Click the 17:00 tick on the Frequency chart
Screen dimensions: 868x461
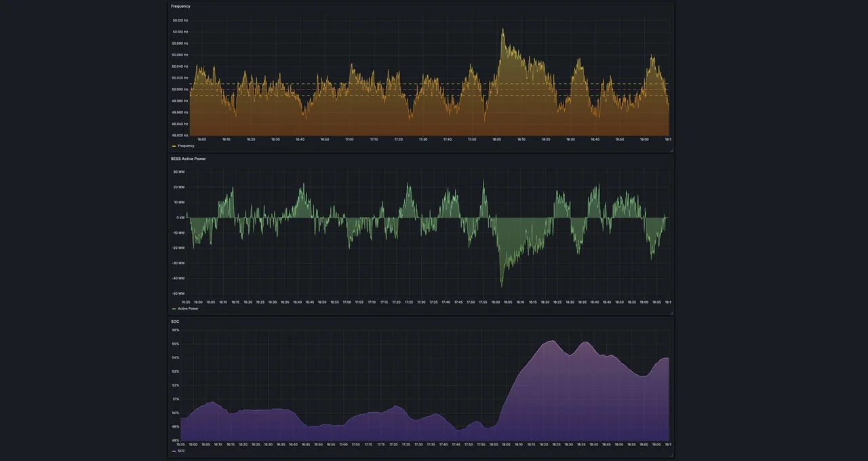(x=349, y=140)
